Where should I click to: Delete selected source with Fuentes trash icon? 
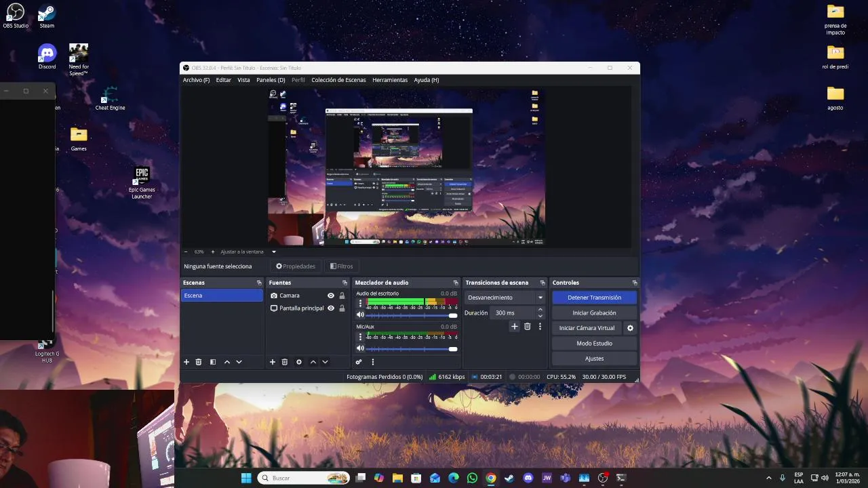[285, 362]
